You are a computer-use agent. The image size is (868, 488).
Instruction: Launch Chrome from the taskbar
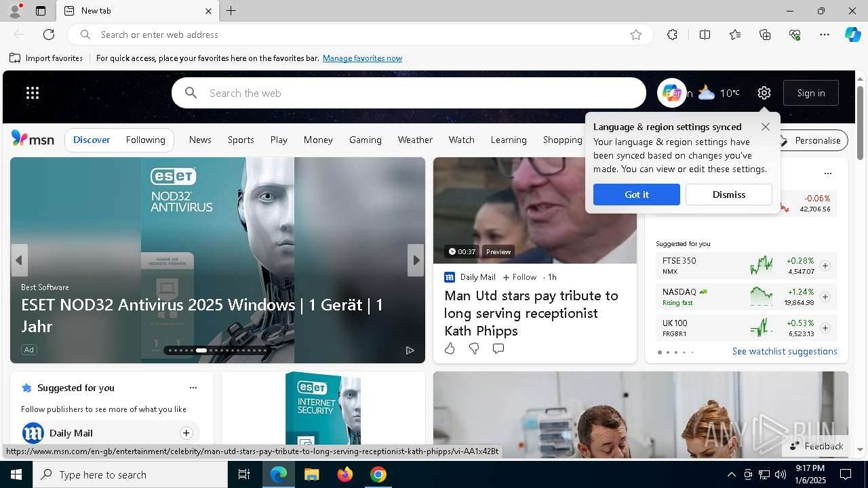(x=378, y=474)
